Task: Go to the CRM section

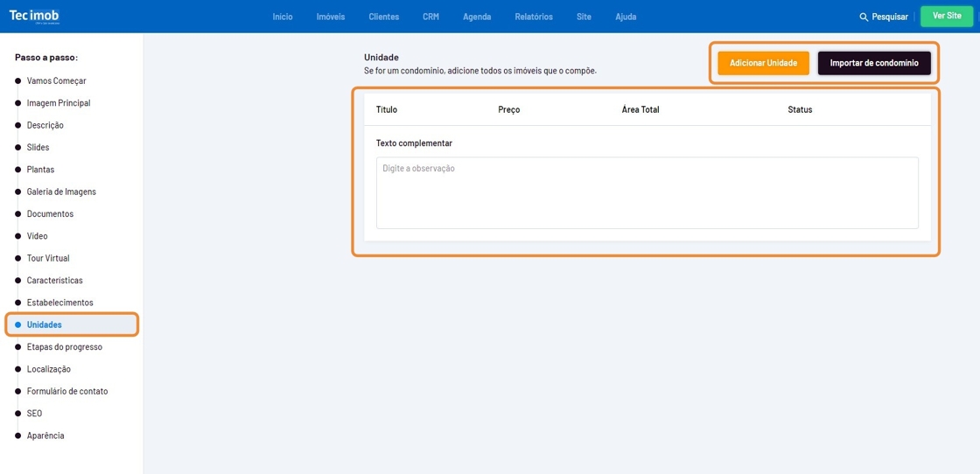Action: point(430,17)
